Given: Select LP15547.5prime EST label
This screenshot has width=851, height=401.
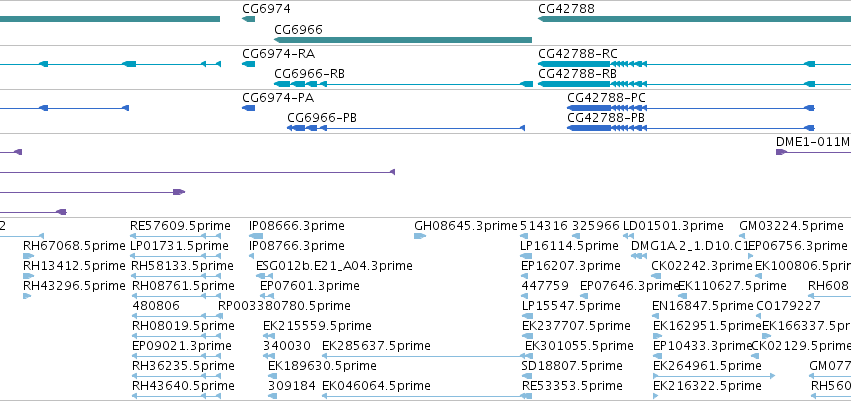Looking at the screenshot, I should 571,305.
